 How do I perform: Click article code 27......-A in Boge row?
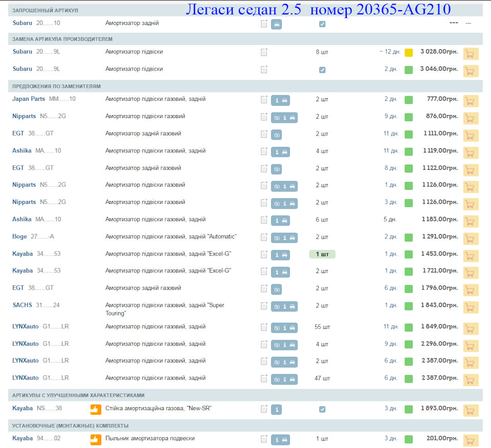(42, 236)
